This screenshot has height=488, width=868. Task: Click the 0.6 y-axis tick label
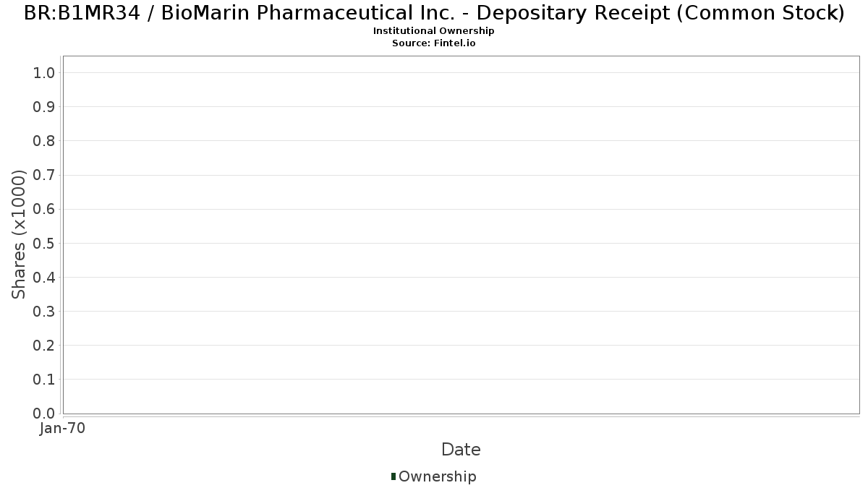point(44,209)
